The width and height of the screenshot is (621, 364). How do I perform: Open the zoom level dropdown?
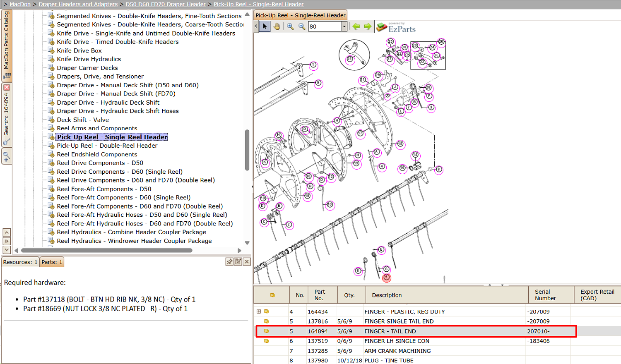tap(344, 26)
